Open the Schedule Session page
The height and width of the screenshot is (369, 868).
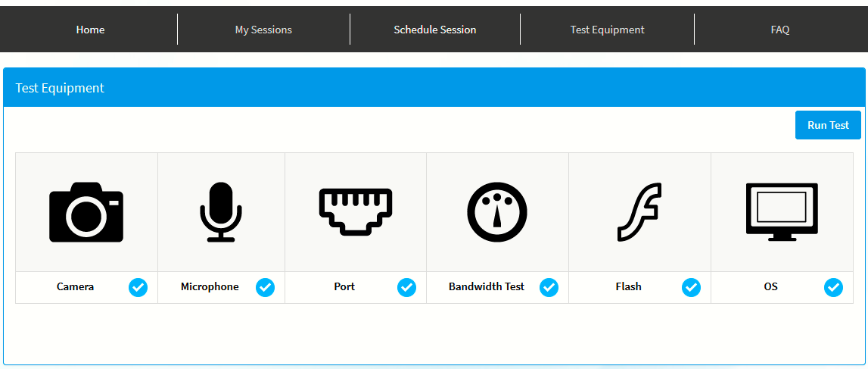435,30
